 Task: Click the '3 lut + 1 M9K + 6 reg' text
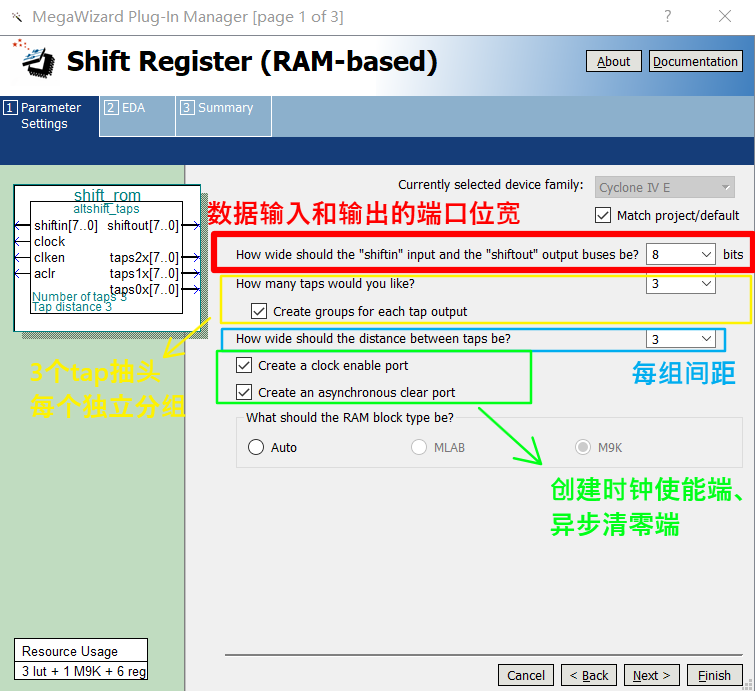pyautogui.click(x=84, y=671)
